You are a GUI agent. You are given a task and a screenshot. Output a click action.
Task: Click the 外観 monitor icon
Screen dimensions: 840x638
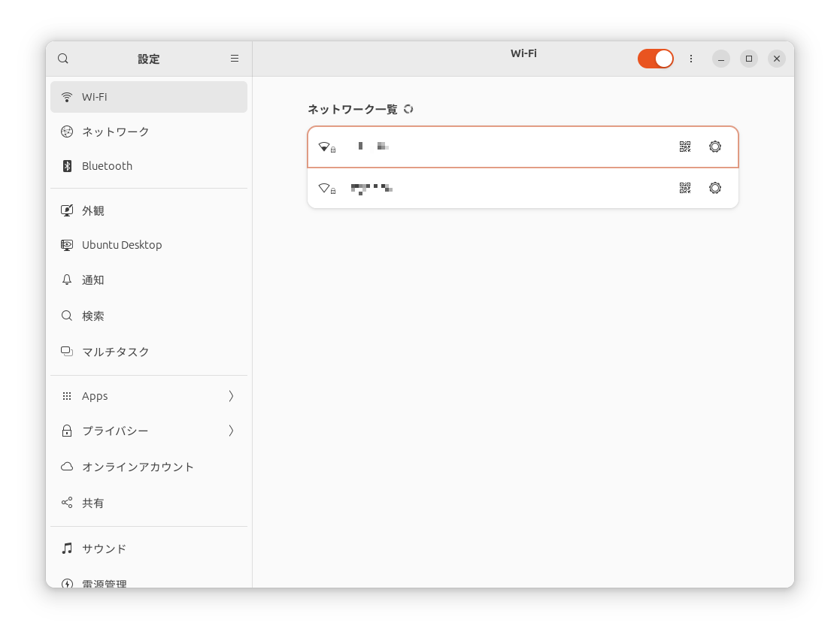point(67,211)
